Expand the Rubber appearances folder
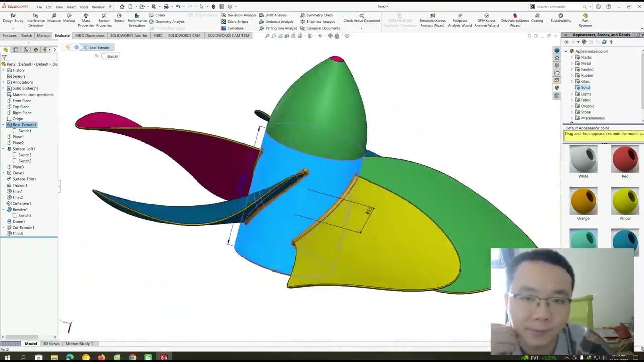The width and height of the screenshot is (644, 362). (573, 75)
